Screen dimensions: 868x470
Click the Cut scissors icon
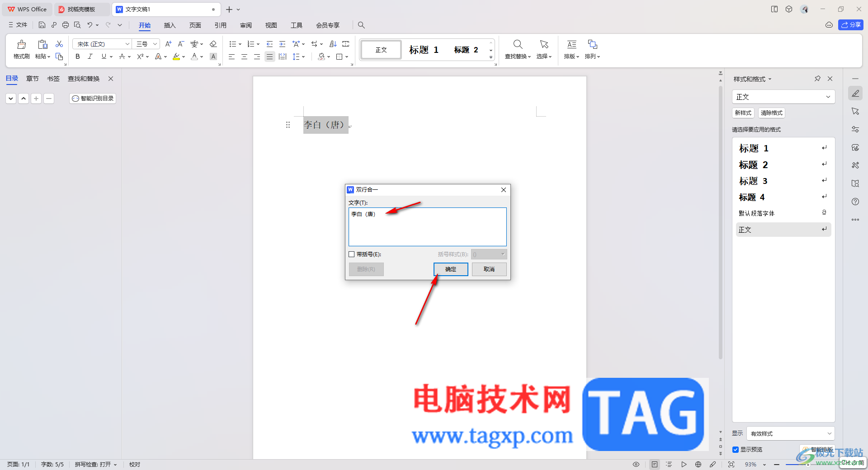59,44
